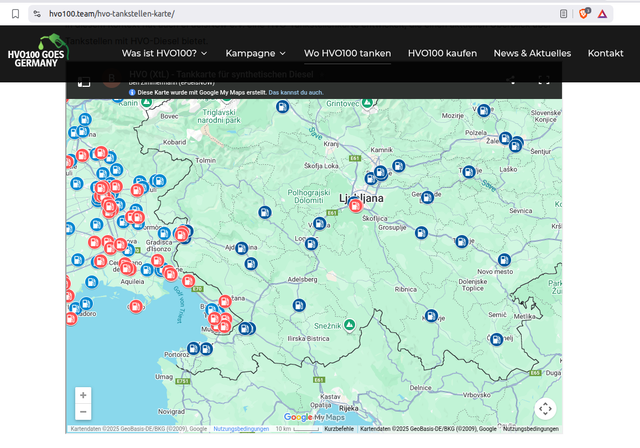The height and width of the screenshot is (448, 640).
Task: Select left blue fuel marker near Portorož
Action: coord(193,348)
